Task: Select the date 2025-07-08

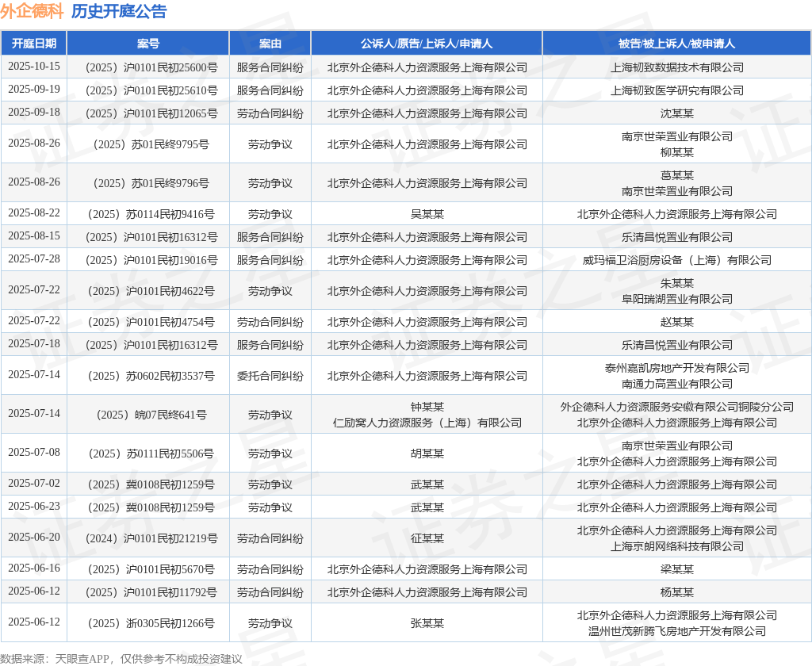Action: 33,452
